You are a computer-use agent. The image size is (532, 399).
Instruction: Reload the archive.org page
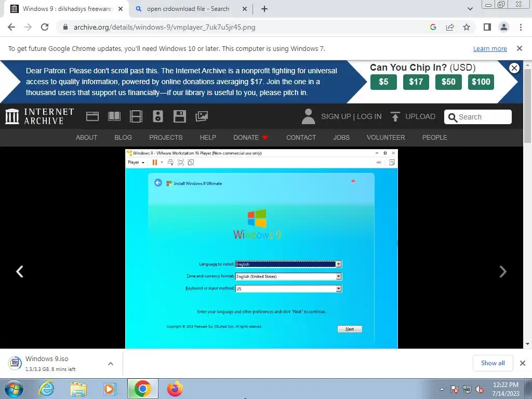[x=45, y=27]
